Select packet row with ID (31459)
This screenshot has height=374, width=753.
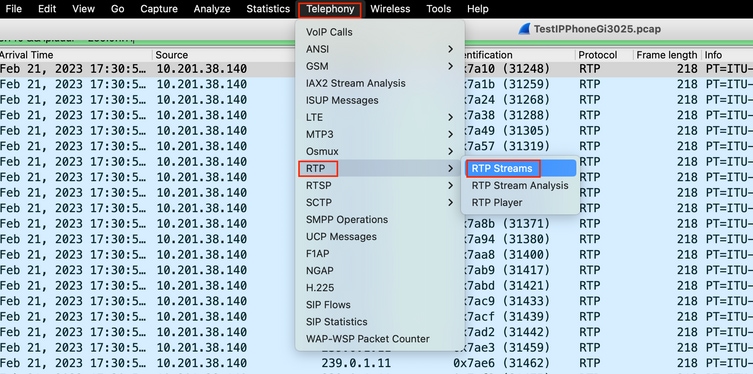(376, 348)
